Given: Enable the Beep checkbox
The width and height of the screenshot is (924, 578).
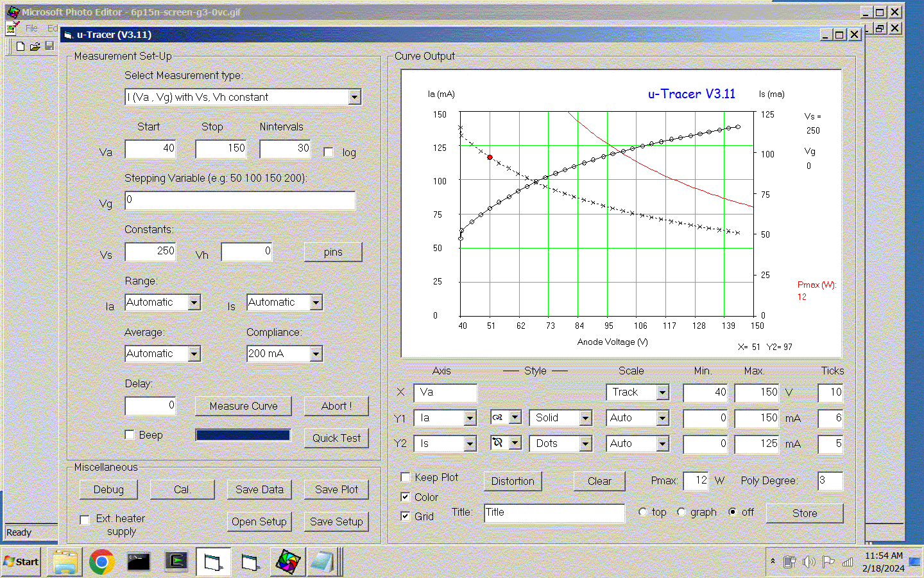Looking at the screenshot, I should (x=130, y=435).
